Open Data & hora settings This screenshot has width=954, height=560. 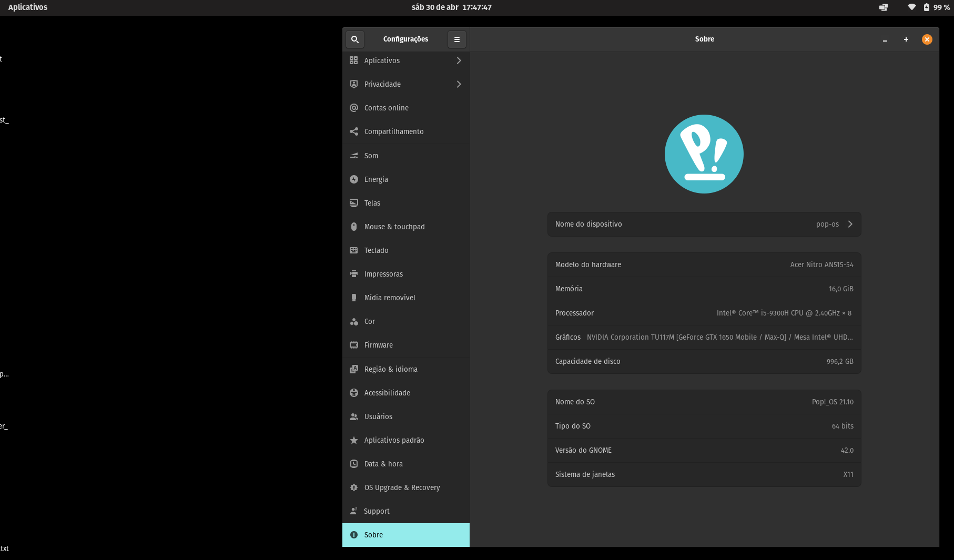tap(406, 464)
